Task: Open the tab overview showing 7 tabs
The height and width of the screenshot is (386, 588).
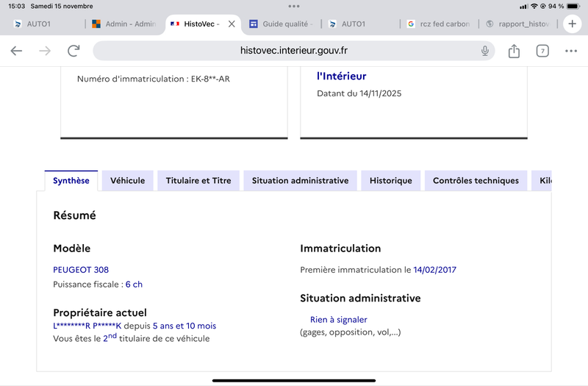Action: pyautogui.click(x=542, y=51)
